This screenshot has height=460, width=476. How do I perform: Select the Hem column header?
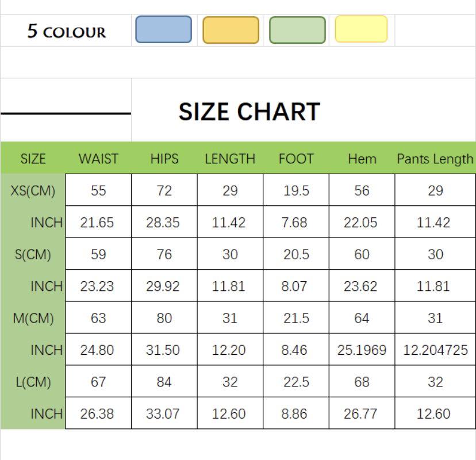point(362,159)
